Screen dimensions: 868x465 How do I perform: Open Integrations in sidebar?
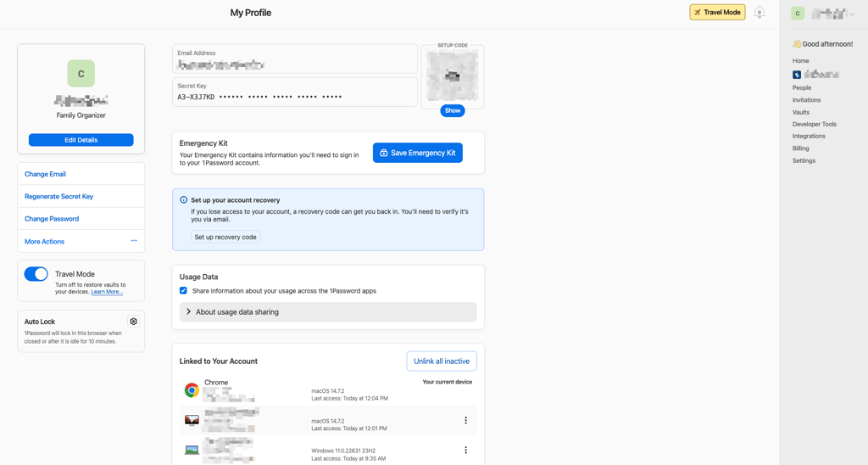click(x=809, y=136)
